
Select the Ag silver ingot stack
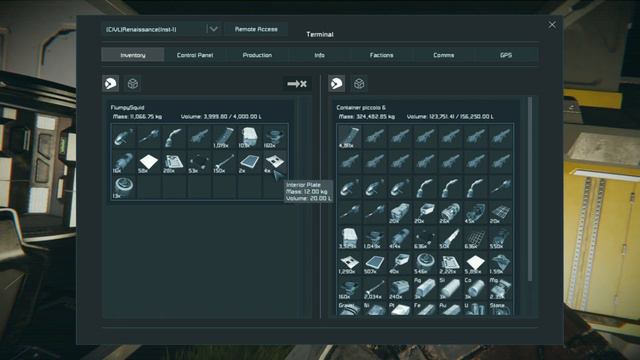pos(425,289)
